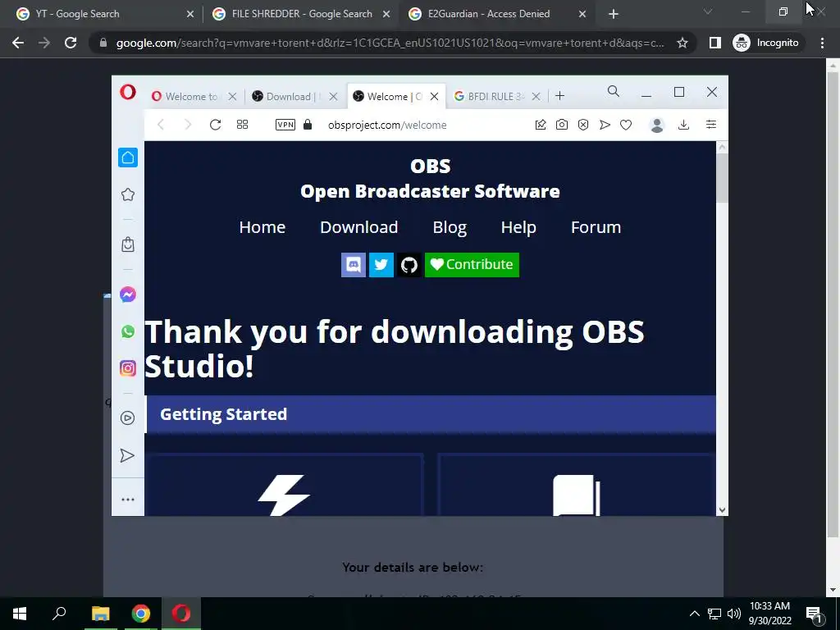Screen dimensions: 840x630
Task: Open Opera account profile icon
Action: [x=657, y=125]
